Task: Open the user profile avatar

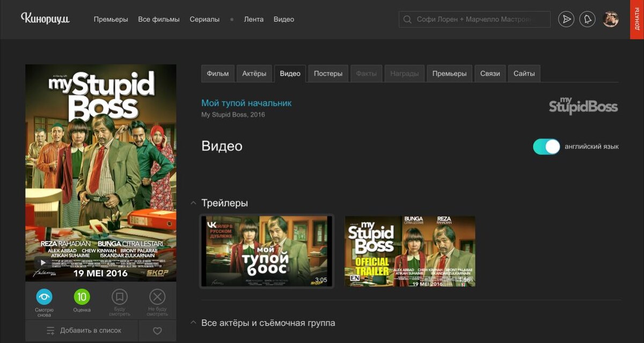Action: pyautogui.click(x=611, y=19)
